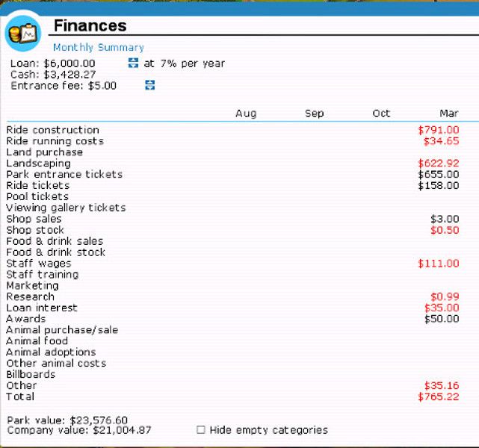Tick the Hide empty categories checkbox

[x=201, y=429]
